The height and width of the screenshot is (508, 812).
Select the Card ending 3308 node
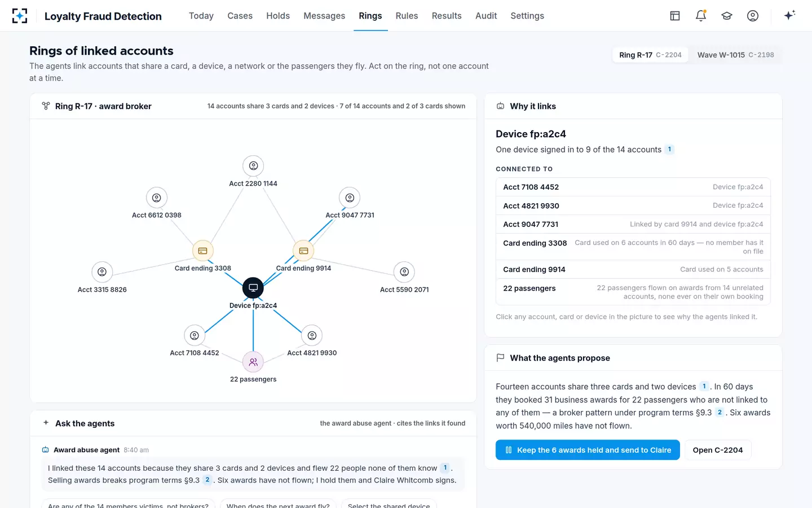coord(203,251)
